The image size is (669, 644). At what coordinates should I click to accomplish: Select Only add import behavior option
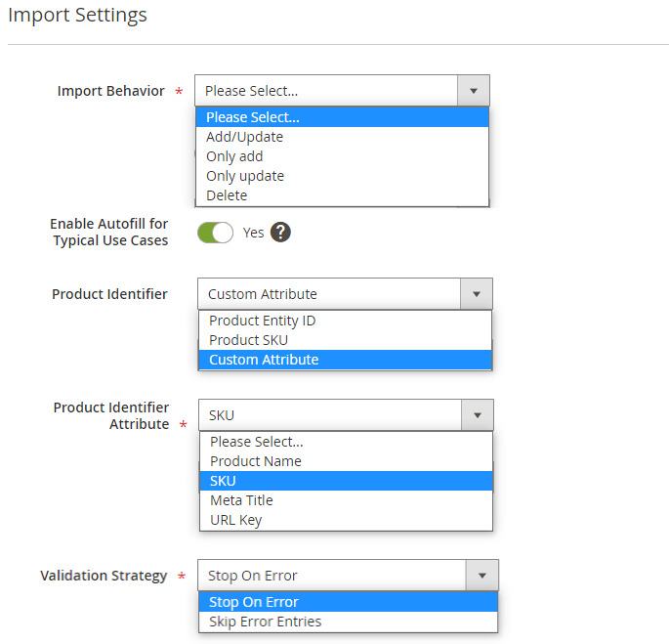pyautogui.click(x=342, y=156)
